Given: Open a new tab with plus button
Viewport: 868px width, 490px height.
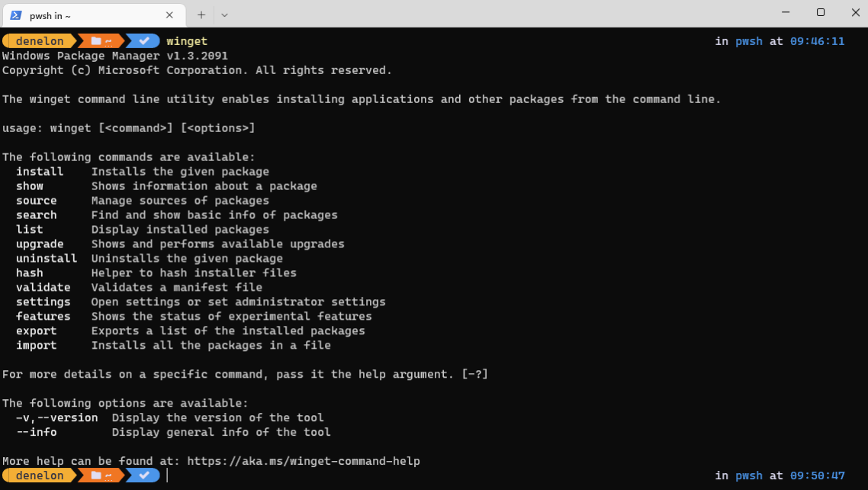Looking at the screenshot, I should [201, 15].
